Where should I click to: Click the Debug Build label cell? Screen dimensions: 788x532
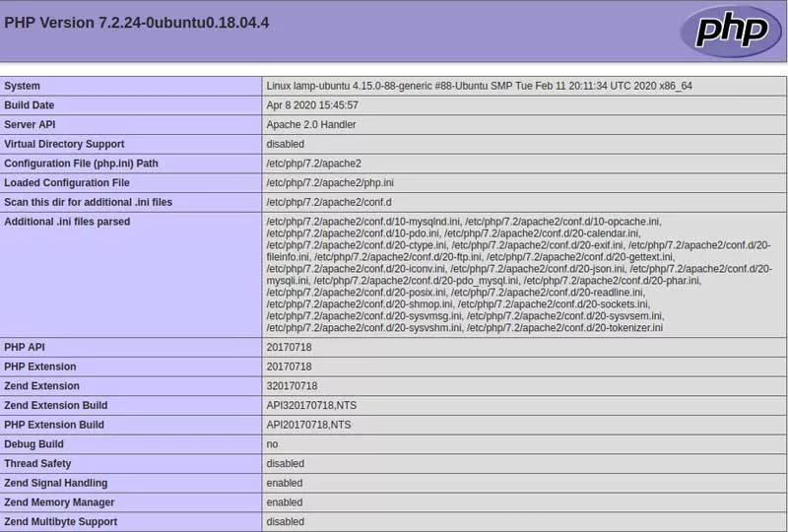(x=33, y=444)
